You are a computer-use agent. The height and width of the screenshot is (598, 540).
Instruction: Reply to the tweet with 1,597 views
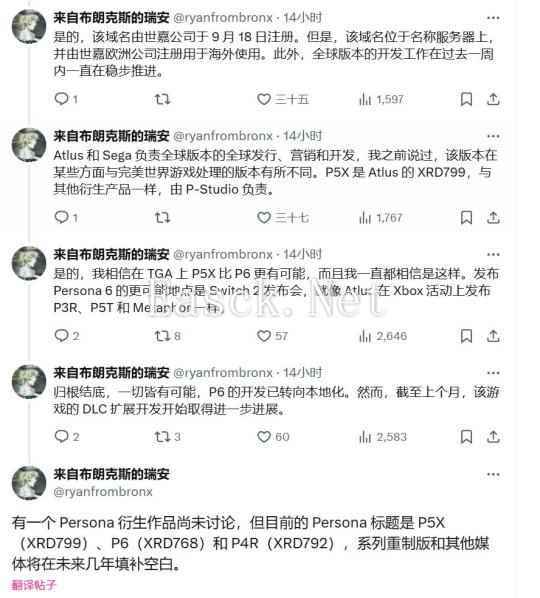66,100
